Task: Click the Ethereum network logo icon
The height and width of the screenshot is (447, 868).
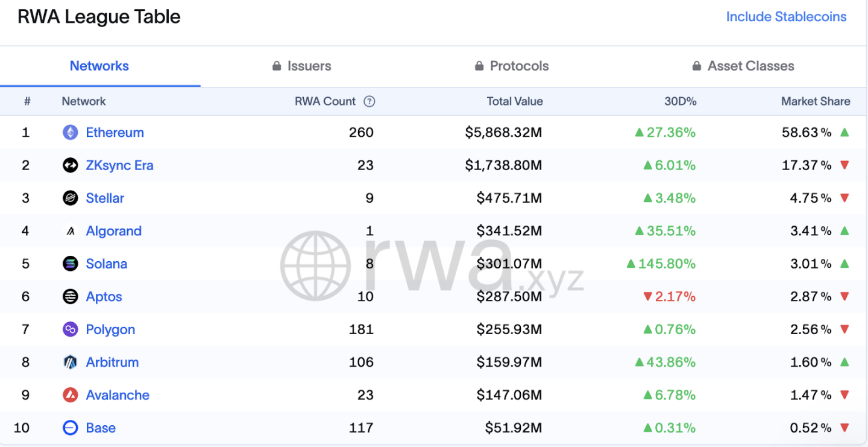Action: point(71,133)
